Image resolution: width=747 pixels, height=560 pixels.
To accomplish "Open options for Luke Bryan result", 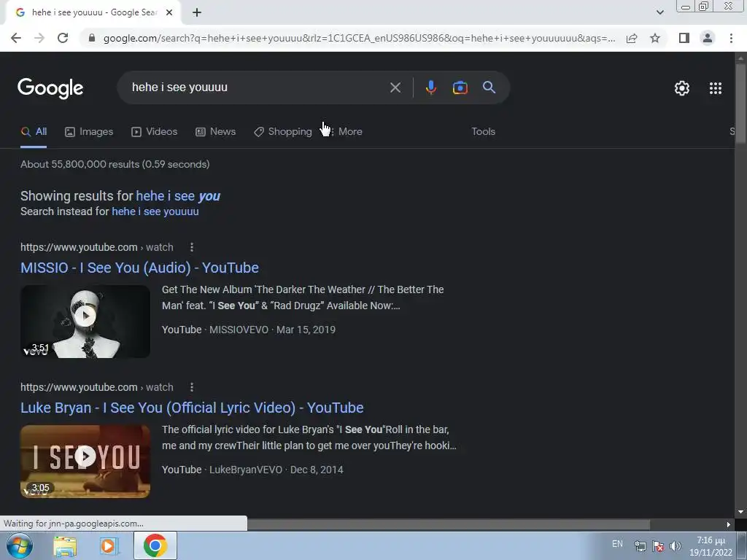I will pyautogui.click(x=192, y=387).
